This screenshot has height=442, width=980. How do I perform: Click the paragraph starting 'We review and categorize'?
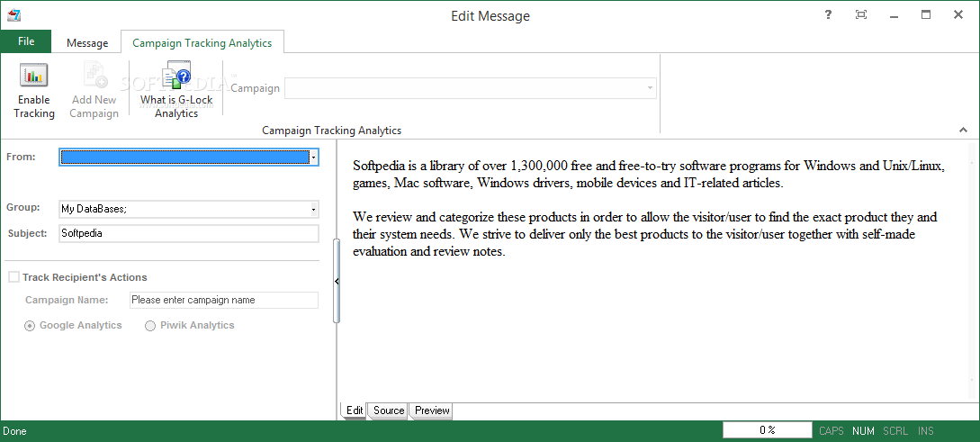point(645,234)
